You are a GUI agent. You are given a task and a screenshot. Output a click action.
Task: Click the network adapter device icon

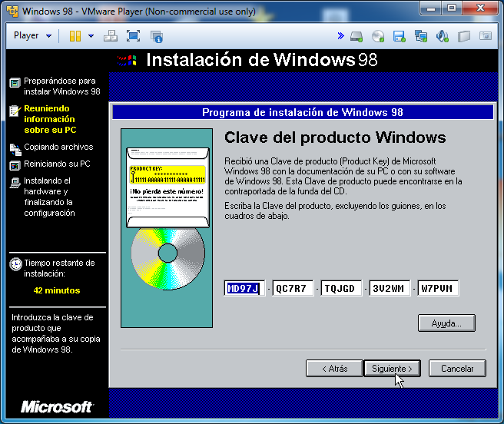pos(420,36)
